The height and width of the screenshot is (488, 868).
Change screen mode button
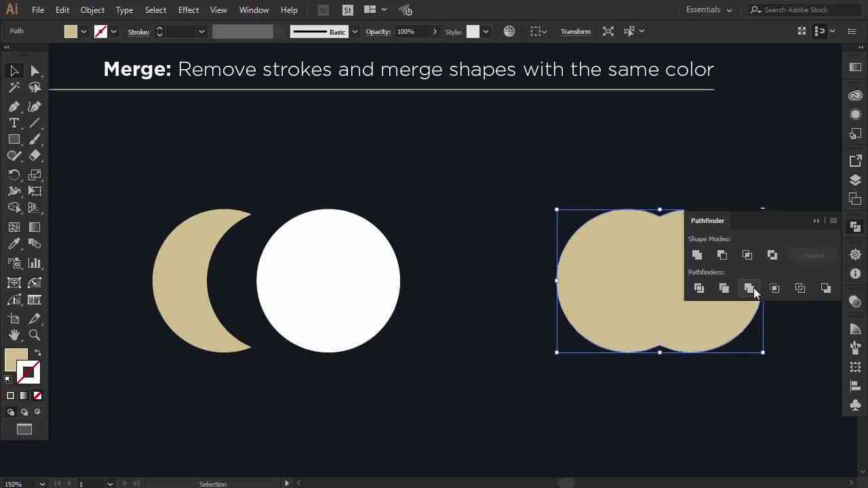coord(24,429)
